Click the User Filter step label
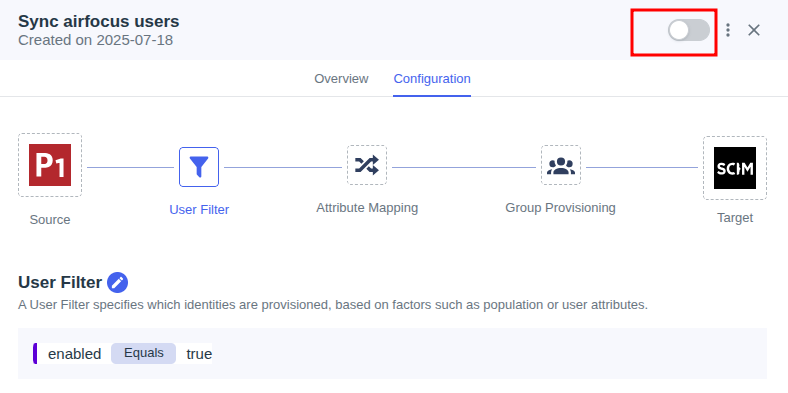788x393 pixels. coord(199,210)
